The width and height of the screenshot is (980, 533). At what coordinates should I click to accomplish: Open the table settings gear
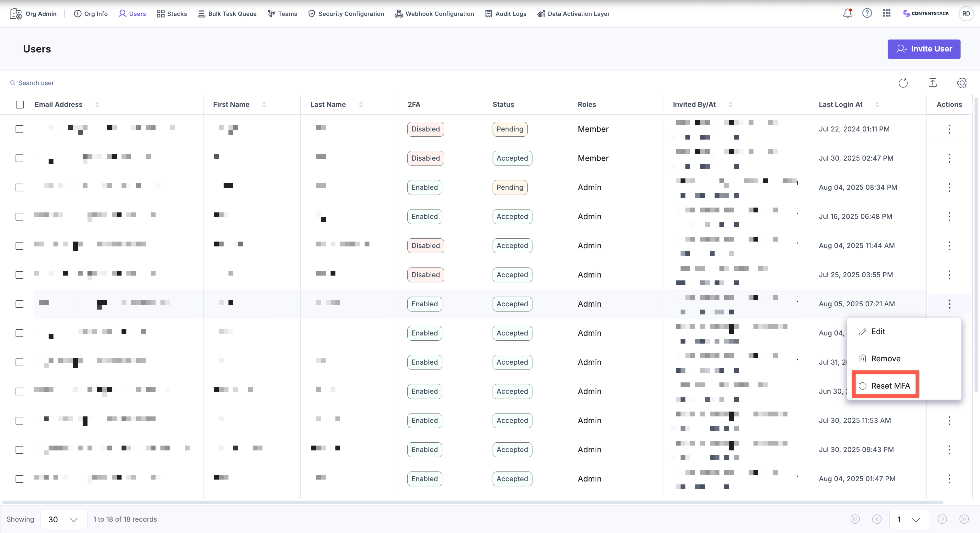(962, 83)
